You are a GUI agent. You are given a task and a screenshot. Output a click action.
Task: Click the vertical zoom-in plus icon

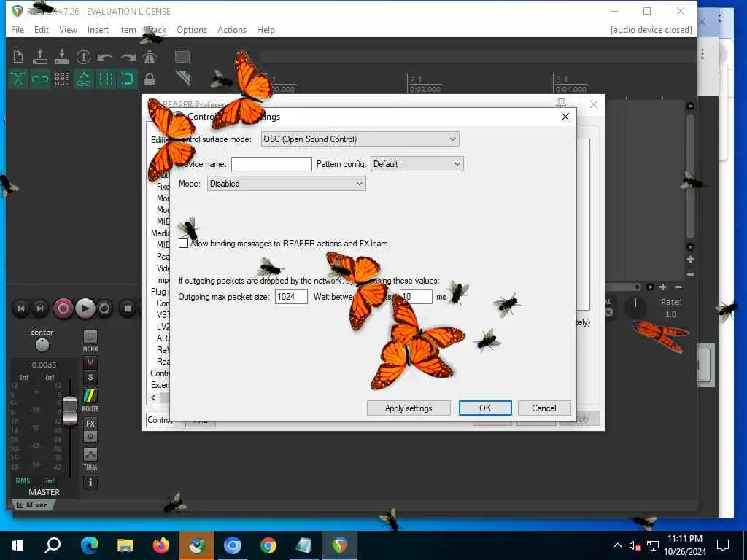pyautogui.click(x=690, y=260)
